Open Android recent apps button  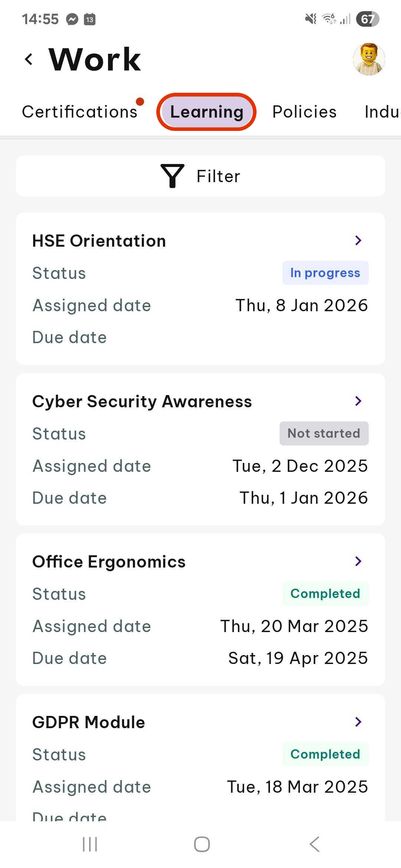(x=90, y=844)
